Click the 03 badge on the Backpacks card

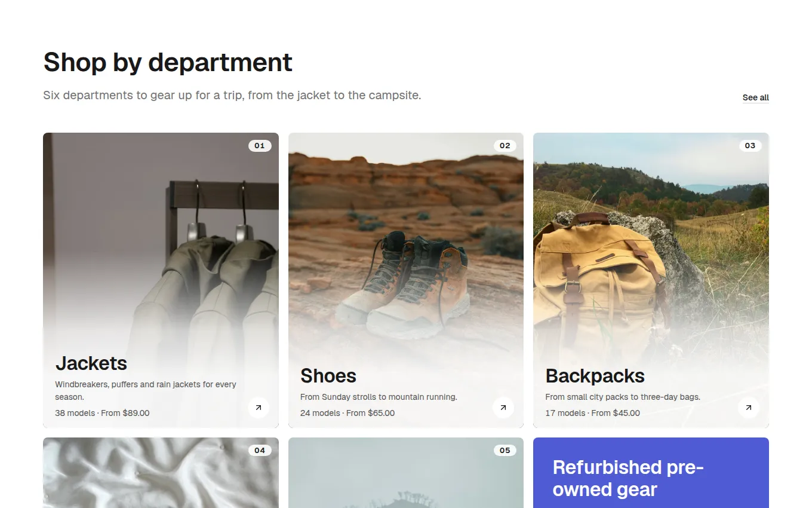[750, 146]
